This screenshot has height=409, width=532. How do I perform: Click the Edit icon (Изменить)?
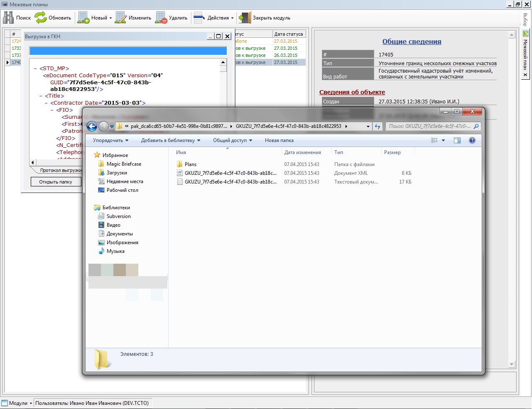pos(120,17)
